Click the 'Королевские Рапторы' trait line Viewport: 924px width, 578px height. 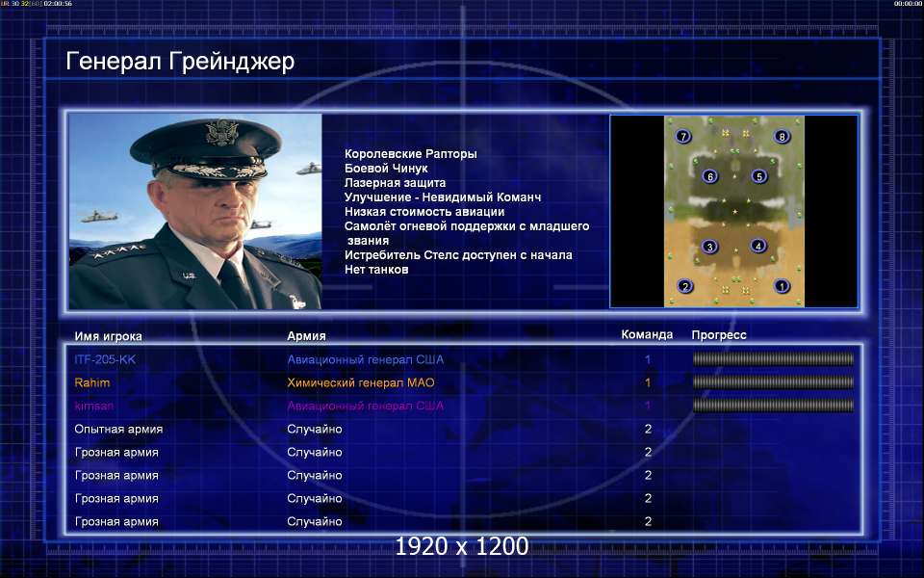[x=411, y=154]
